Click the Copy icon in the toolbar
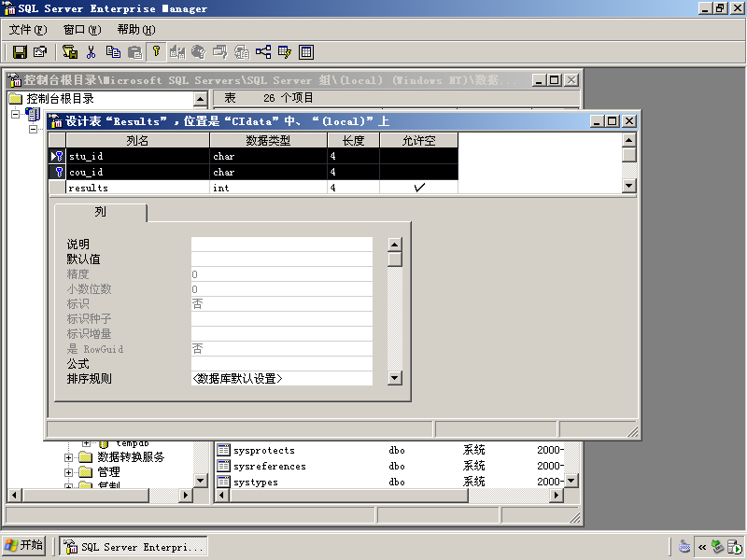Viewport: 747px width, 560px height. (x=113, y=52)
